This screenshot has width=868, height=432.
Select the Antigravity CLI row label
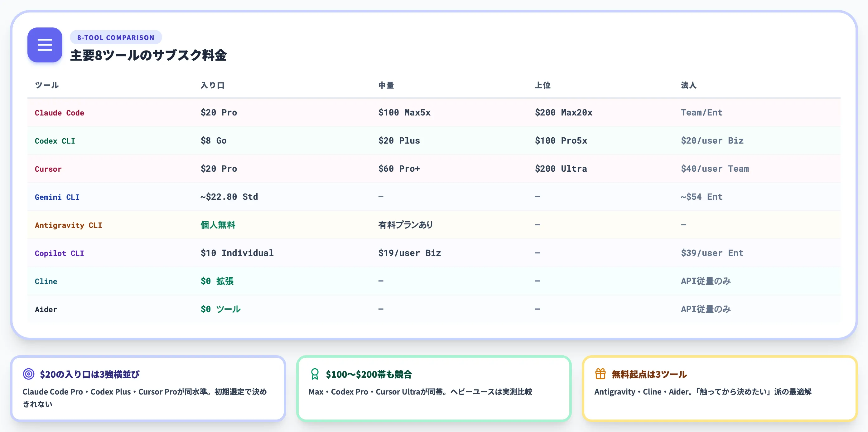(68, 225)
